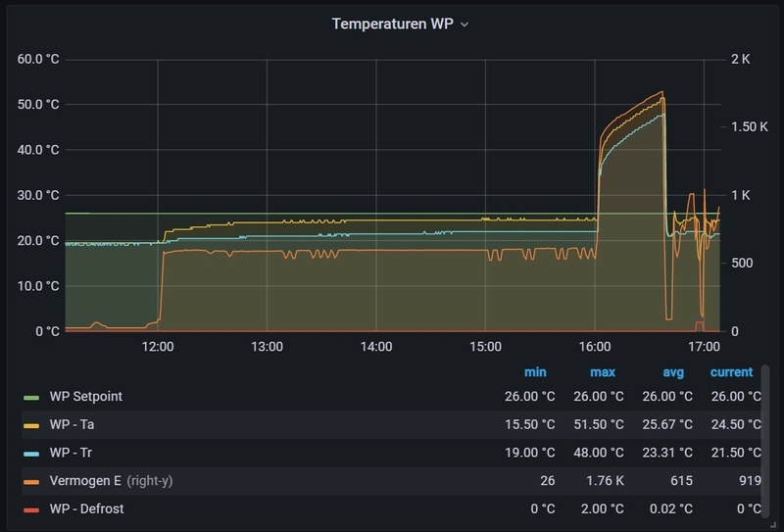Click the red WP - Defrost color swatch

(31, 510)
